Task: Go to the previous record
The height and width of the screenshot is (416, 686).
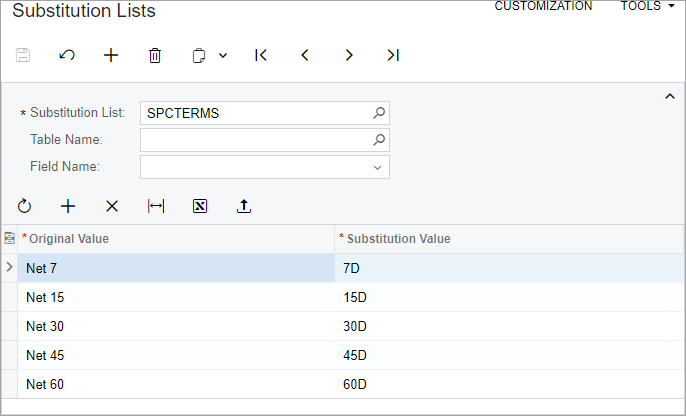Action: tap(305, 55)
